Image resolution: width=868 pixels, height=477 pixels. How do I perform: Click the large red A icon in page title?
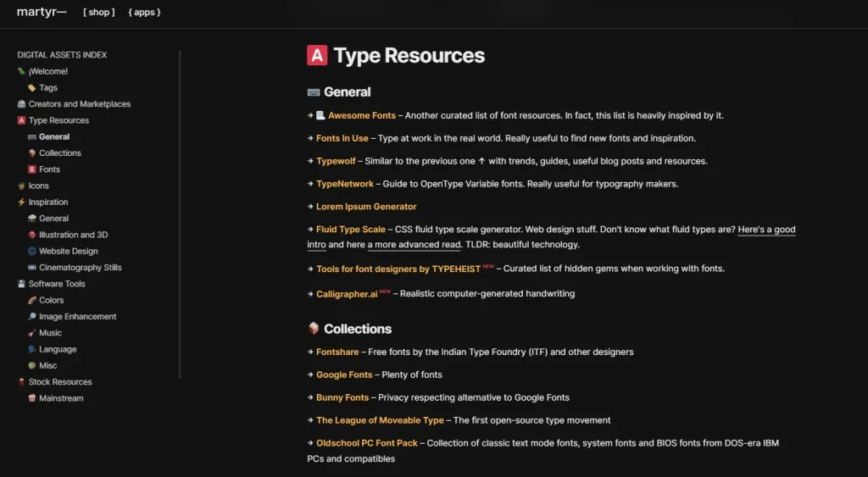pos(317,55)
